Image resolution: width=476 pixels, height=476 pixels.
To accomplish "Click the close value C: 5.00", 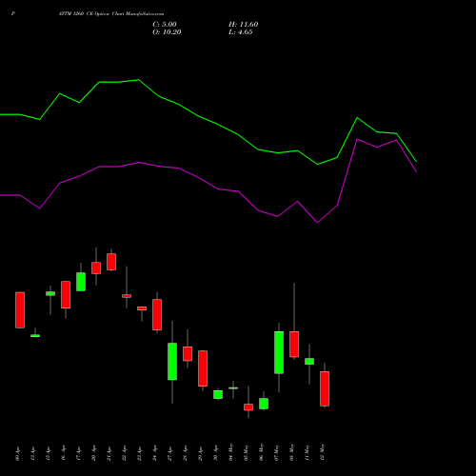I will click(x=165, y=25).
